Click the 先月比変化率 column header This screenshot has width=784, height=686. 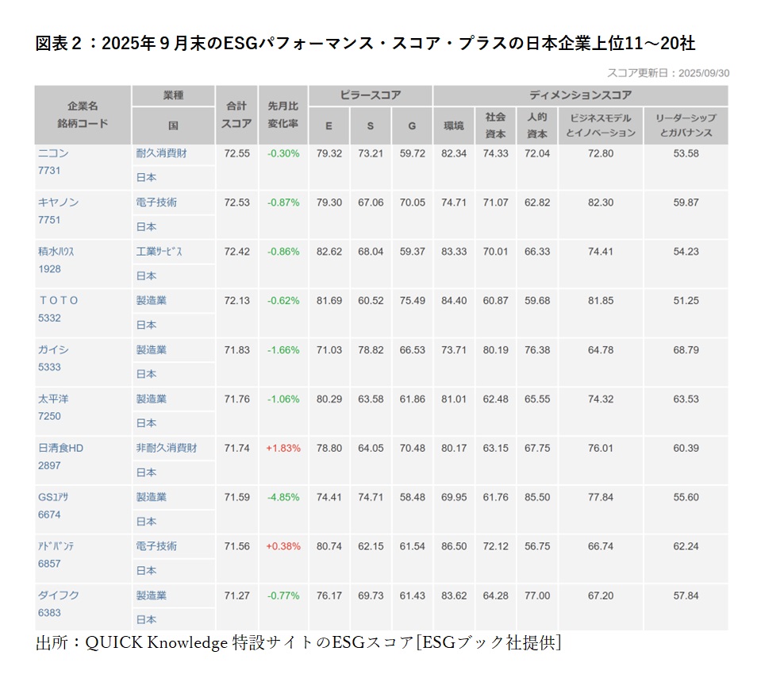283,114
